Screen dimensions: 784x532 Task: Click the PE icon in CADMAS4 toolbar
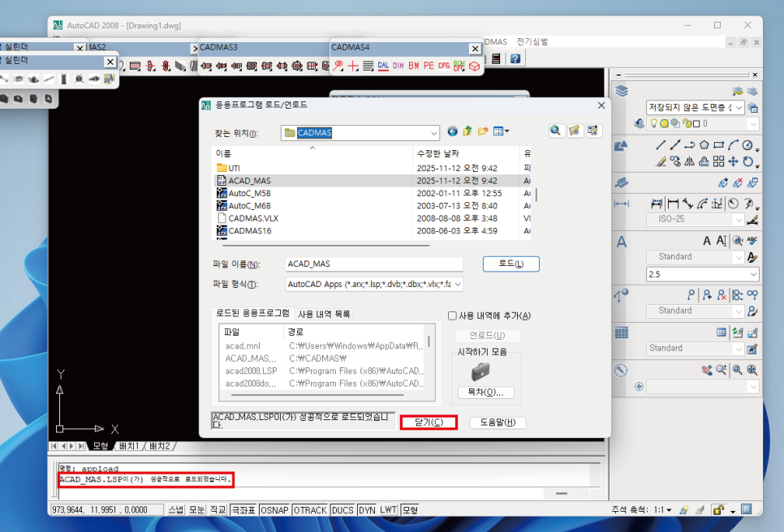pos(429,66)
